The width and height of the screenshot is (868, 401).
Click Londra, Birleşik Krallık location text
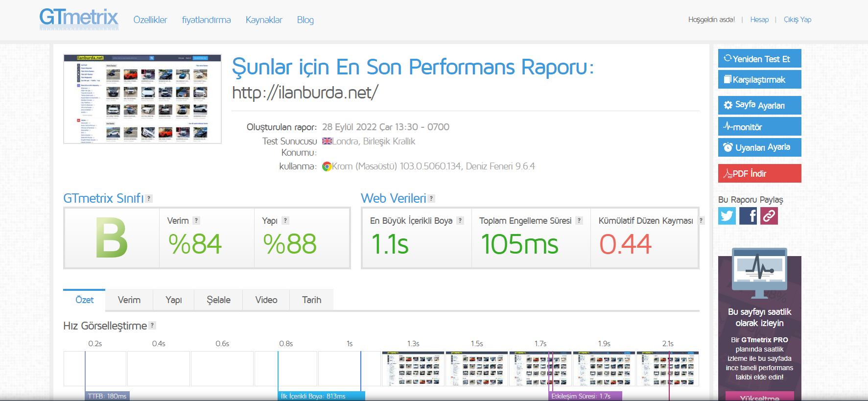coord(374,141)
